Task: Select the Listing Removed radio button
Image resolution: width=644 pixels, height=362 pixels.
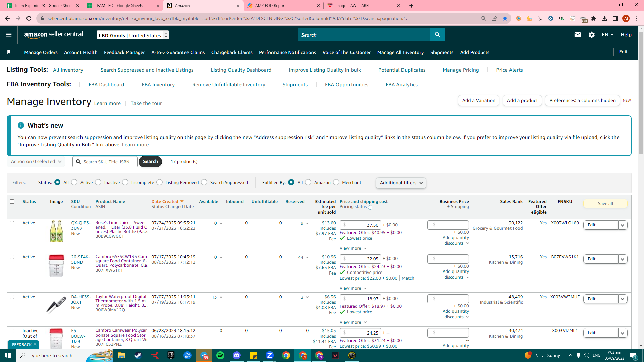Action: click(x=160, y=182)
